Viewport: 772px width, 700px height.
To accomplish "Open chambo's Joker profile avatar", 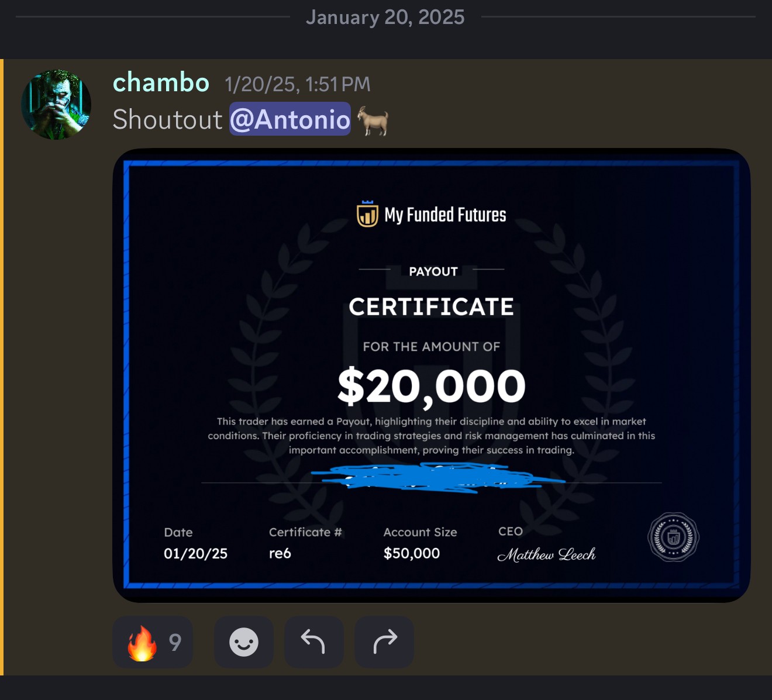I will (x=56, y=105).
